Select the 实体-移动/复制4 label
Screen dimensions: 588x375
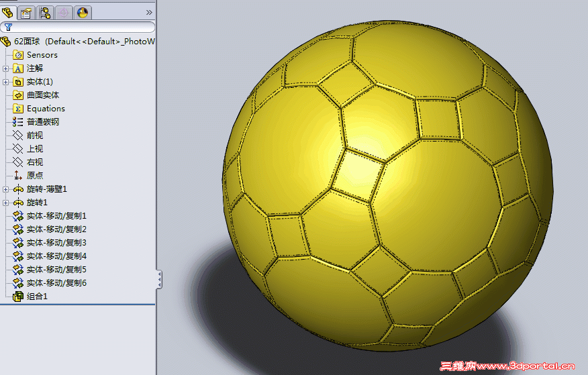tap(56, 256)
